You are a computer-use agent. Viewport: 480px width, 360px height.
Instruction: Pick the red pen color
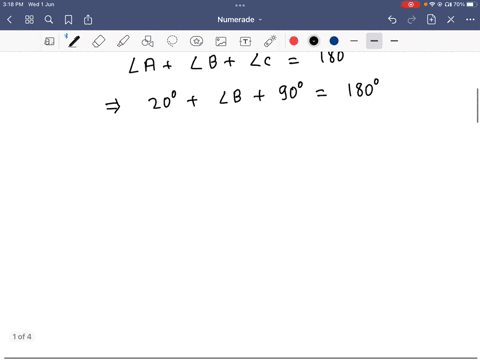point(294,41)
